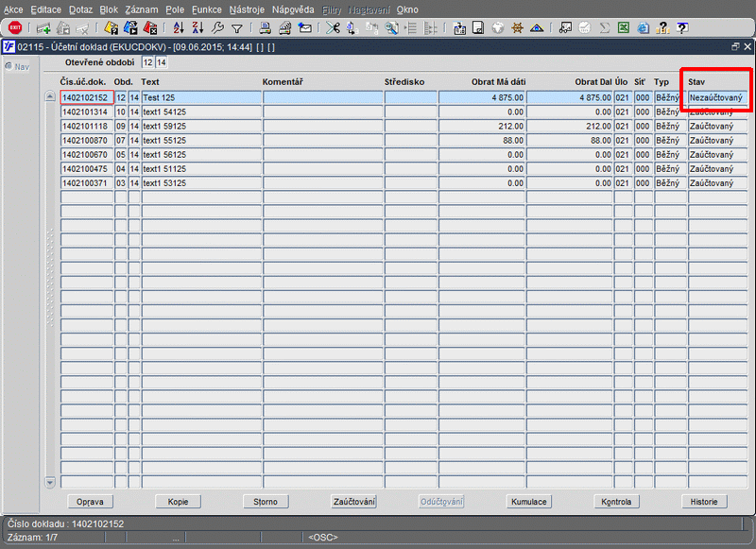The height and width of the screenshot is (549, 756).
Task: Click the printer icon
Action: pos(265,28)
